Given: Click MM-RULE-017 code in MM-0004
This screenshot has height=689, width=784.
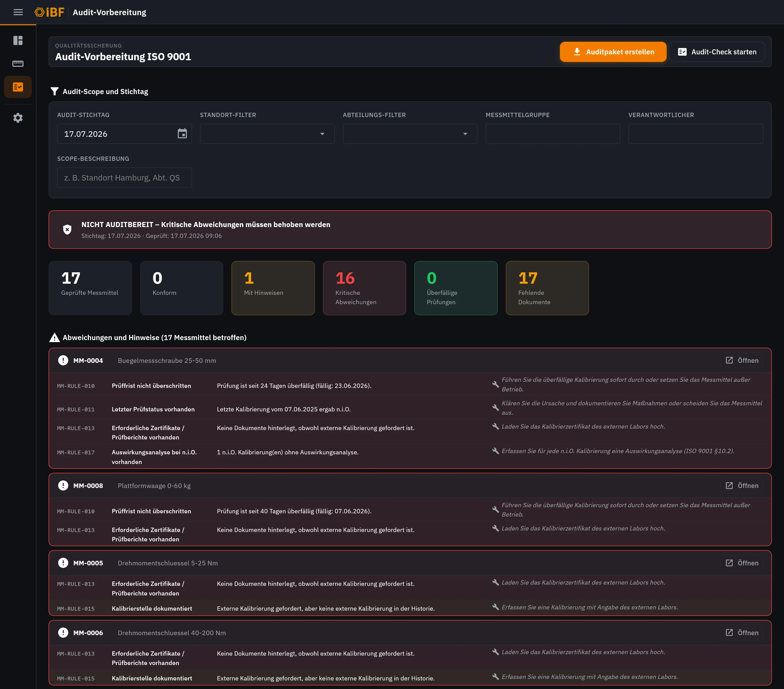Looking at the screenshot, I should point(76,452).
